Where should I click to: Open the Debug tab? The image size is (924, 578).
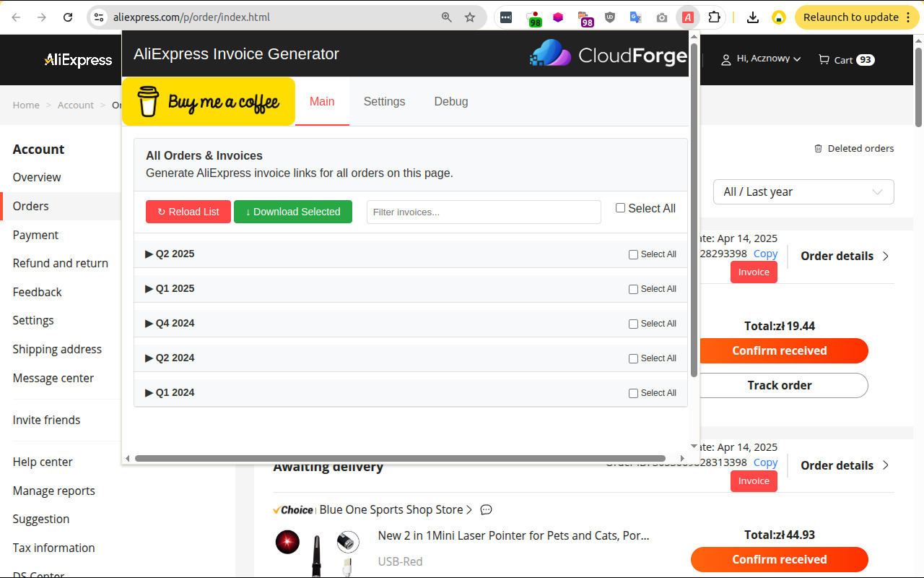(x=451, y=102)
